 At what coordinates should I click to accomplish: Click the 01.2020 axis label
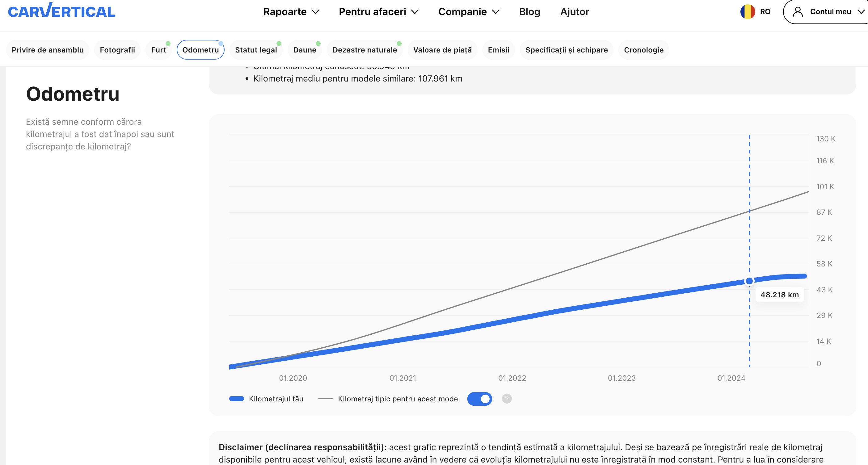click(293, 378)
